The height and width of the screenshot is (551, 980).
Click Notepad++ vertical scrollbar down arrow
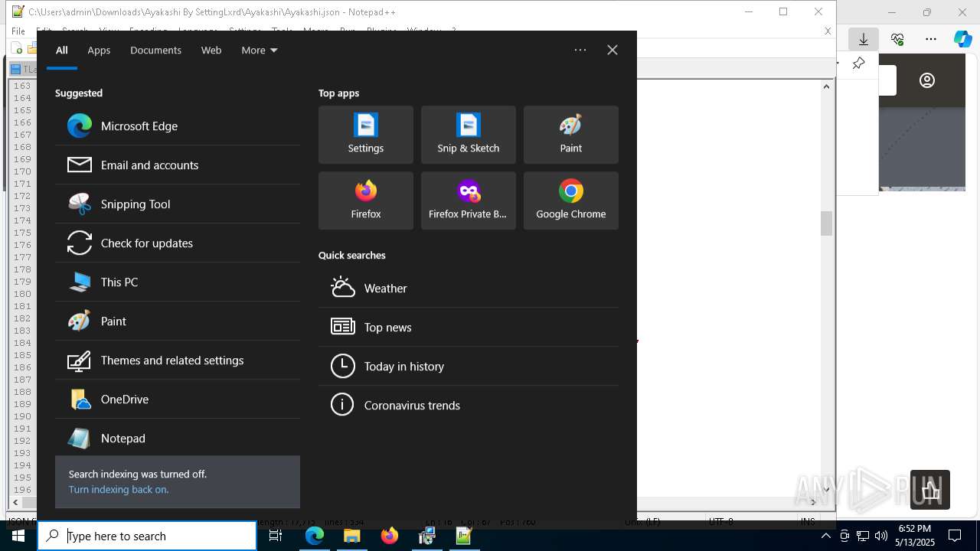pyautogui.click(x=826, y=490)
